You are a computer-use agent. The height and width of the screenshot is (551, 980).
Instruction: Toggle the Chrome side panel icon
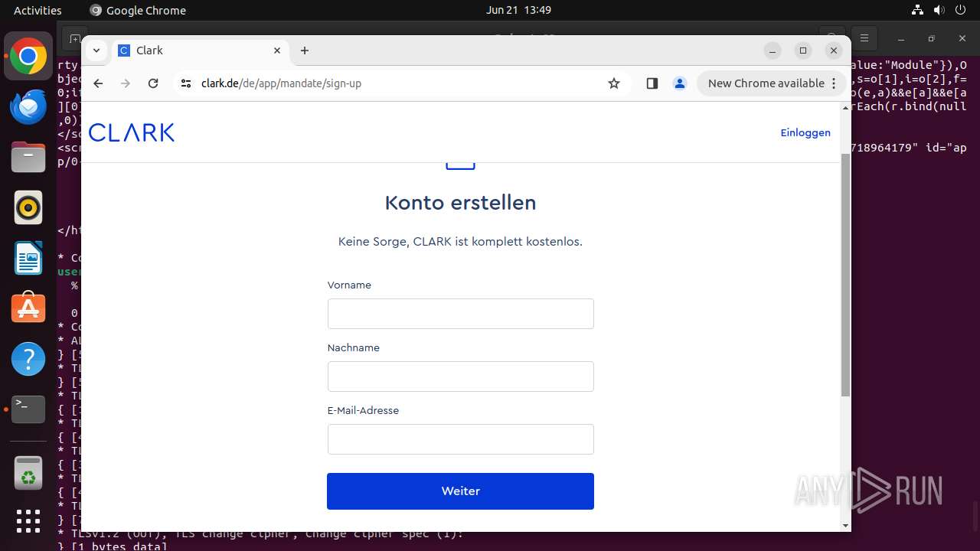652,83
